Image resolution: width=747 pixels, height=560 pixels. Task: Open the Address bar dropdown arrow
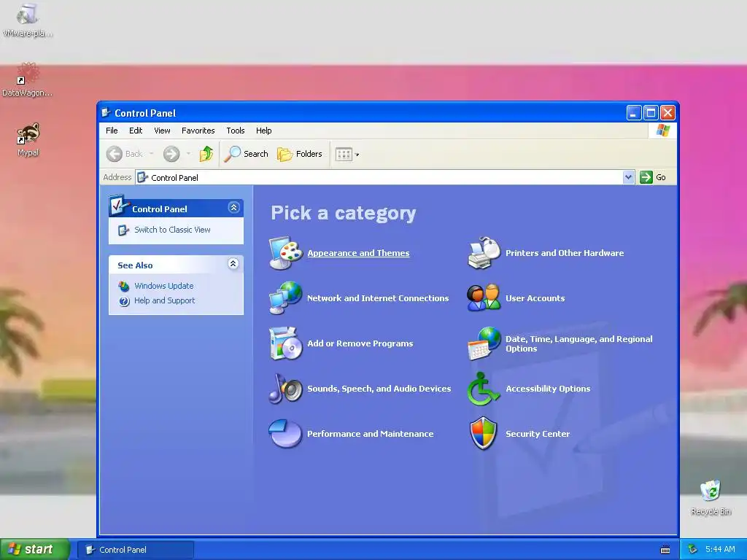pyautogui.click(x=628, y=177)
